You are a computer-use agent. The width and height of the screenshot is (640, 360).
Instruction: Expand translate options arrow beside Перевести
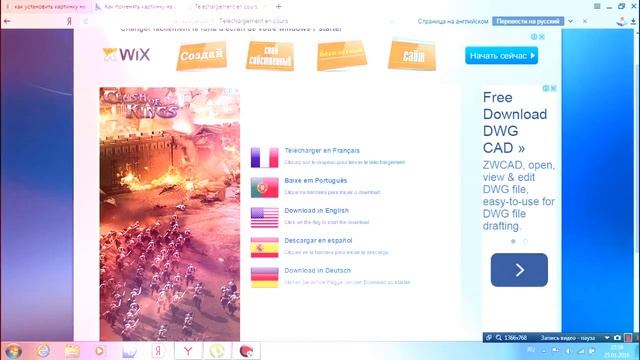coord(570,21)
